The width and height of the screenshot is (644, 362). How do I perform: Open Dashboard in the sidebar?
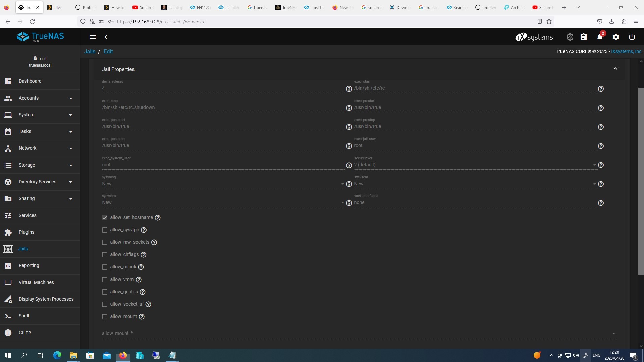(x=40, y=81)
